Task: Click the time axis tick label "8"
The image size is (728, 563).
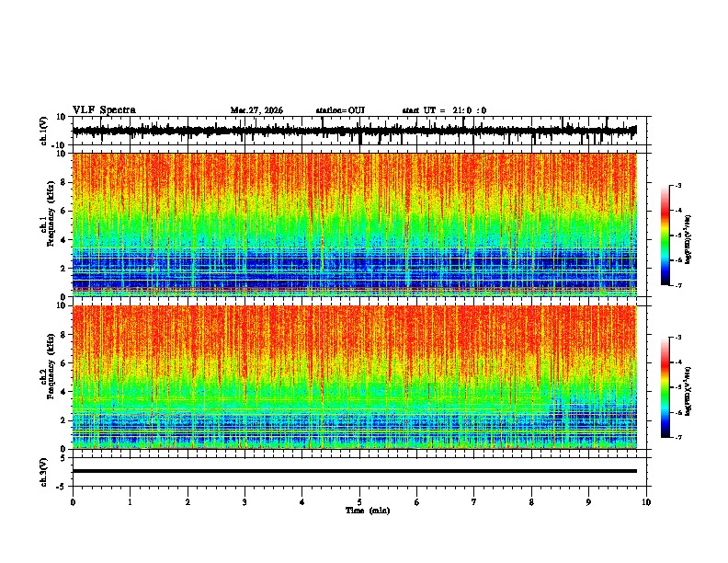Action: pyautogui.click(x=531, y=502)
